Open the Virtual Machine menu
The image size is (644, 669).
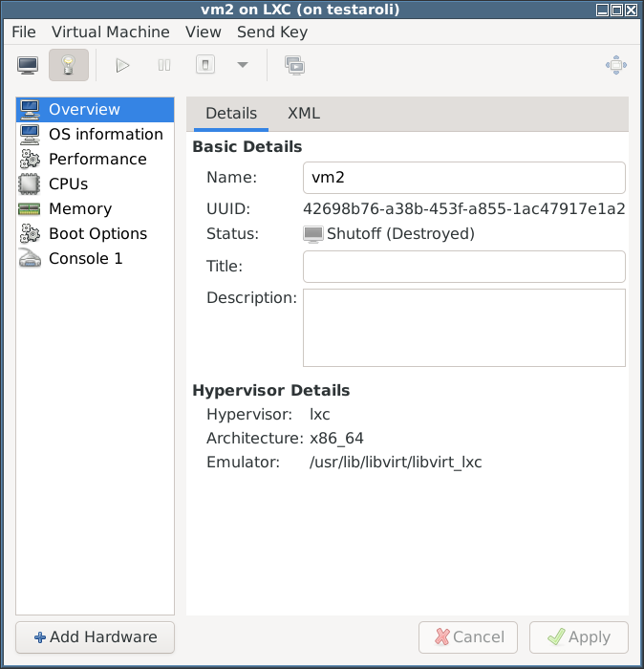(x=111, y=32)
